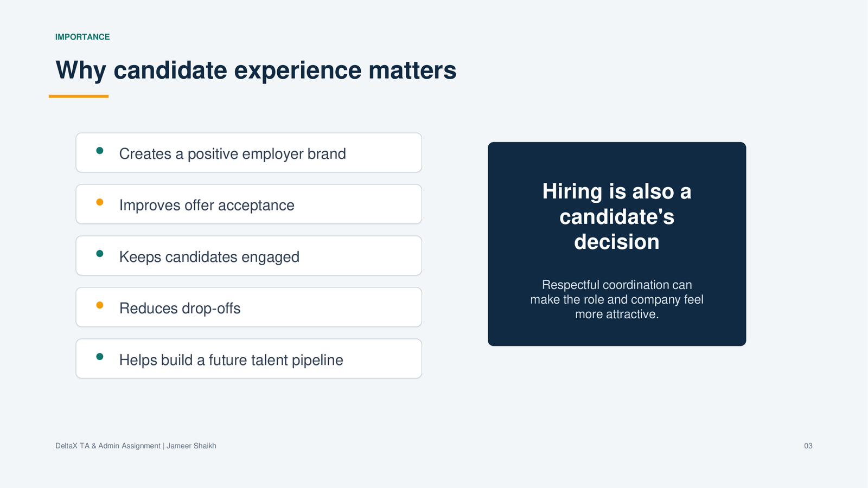Click the orange bullet beside Improves offer acceptance
The height and width of the screenshot is (488, 868).
[x=100, y=202]
